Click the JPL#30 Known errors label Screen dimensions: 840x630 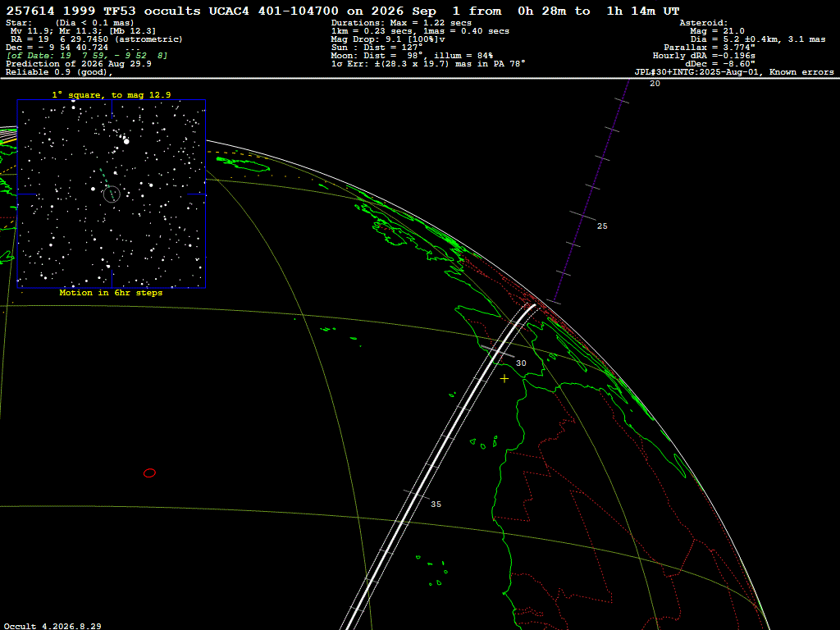tap(734, 72)
